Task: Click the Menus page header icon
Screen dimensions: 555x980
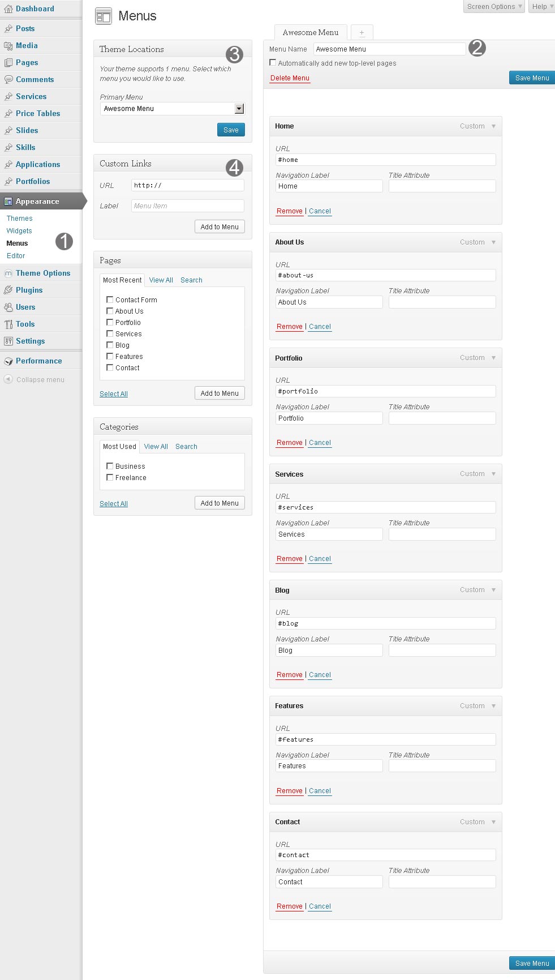Action: tap(103, 16)
